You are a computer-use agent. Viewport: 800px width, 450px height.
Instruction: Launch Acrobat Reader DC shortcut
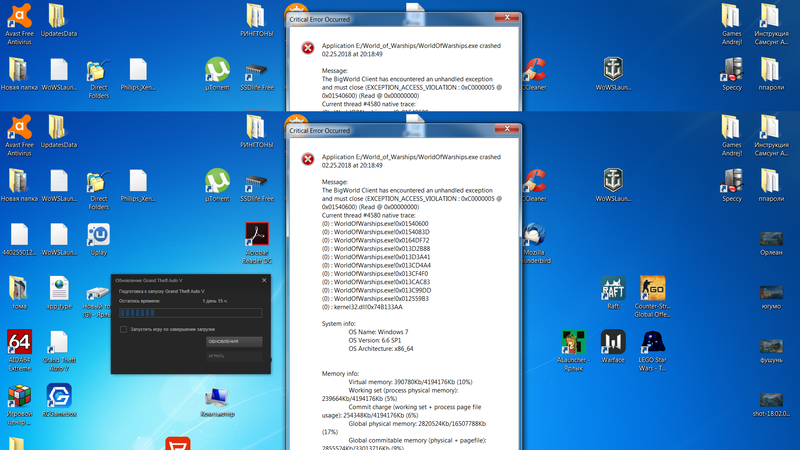point(257,236)
